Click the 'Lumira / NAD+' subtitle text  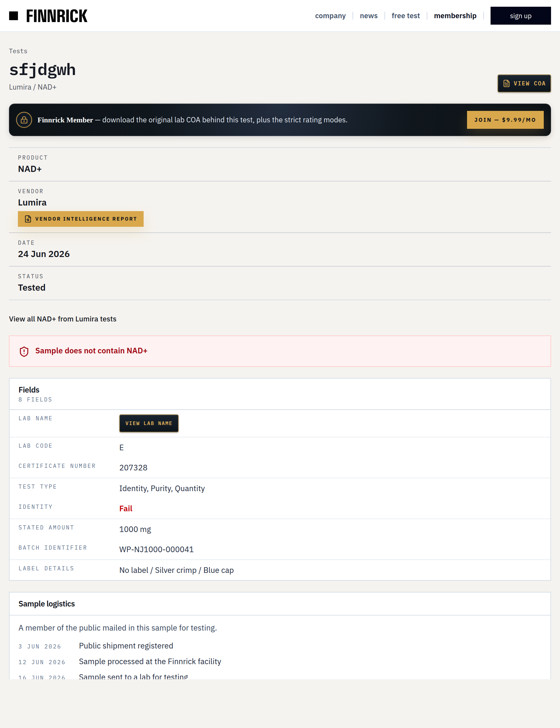(x=33, y=87)
